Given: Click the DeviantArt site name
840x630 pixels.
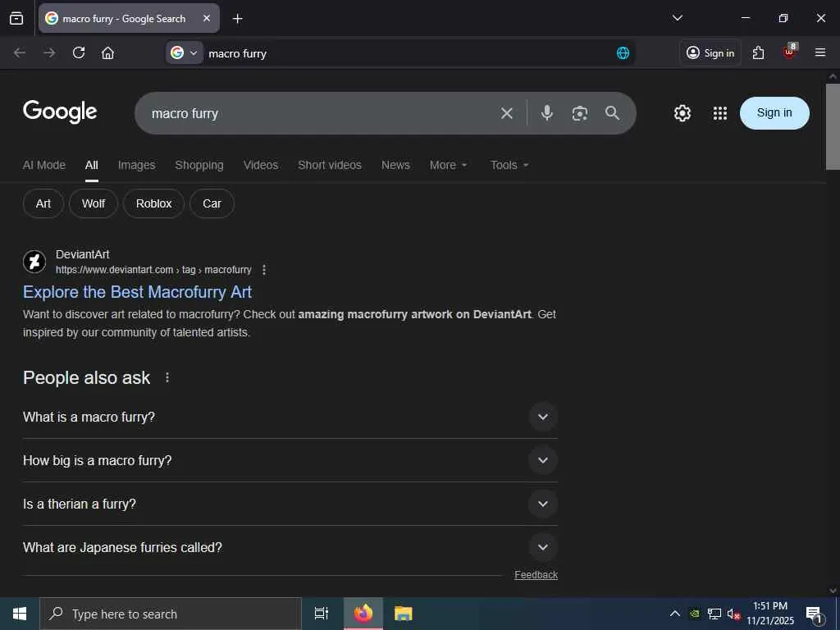Looking at the screenshot, I should (83, 254).
